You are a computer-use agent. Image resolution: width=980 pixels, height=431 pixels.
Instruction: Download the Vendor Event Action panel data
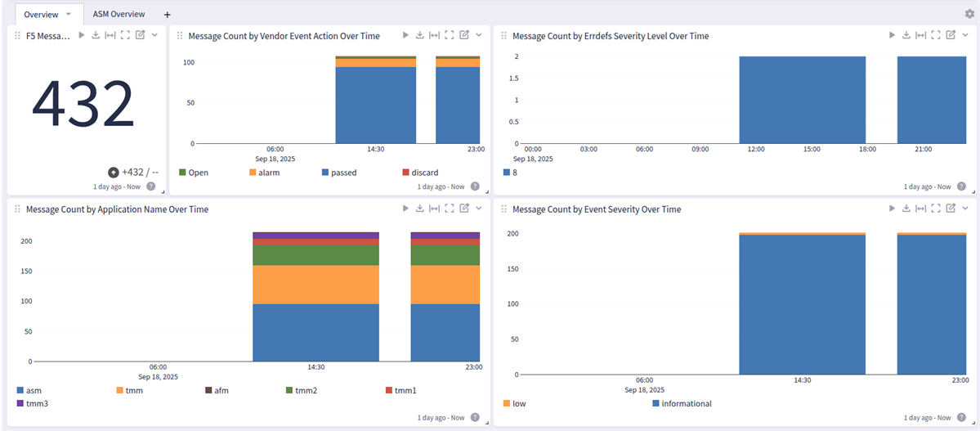420,35
